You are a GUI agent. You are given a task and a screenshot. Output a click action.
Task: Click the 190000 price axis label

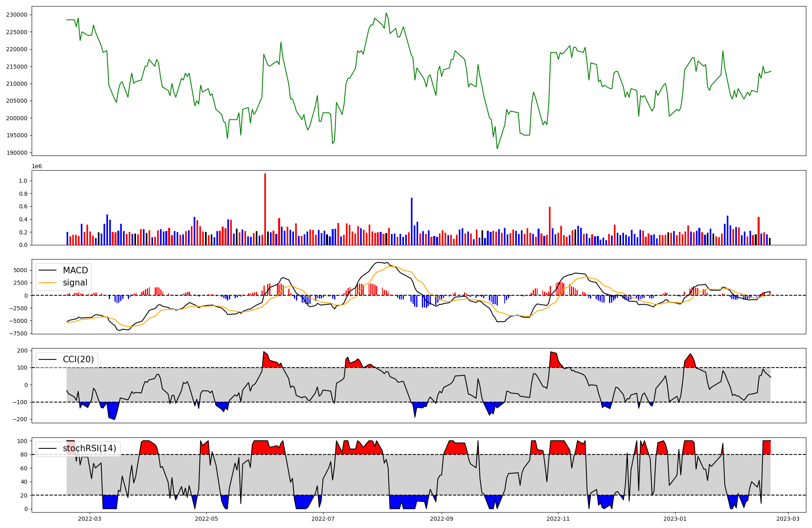click(x=17, y=153)
